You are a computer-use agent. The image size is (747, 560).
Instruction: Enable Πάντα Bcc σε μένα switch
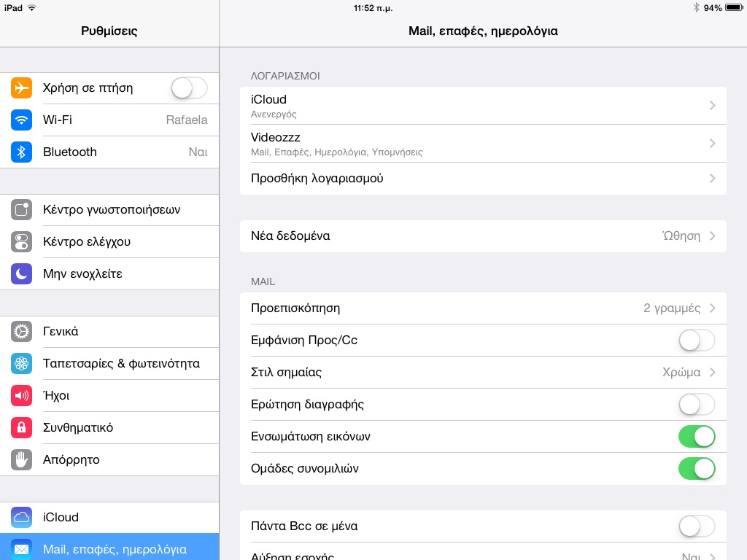697,526
